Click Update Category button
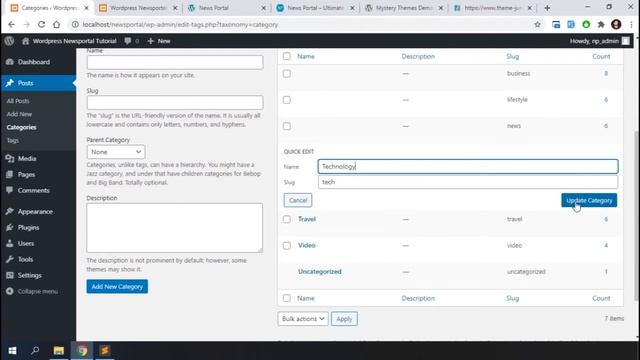640x360 pixels. 589,200
